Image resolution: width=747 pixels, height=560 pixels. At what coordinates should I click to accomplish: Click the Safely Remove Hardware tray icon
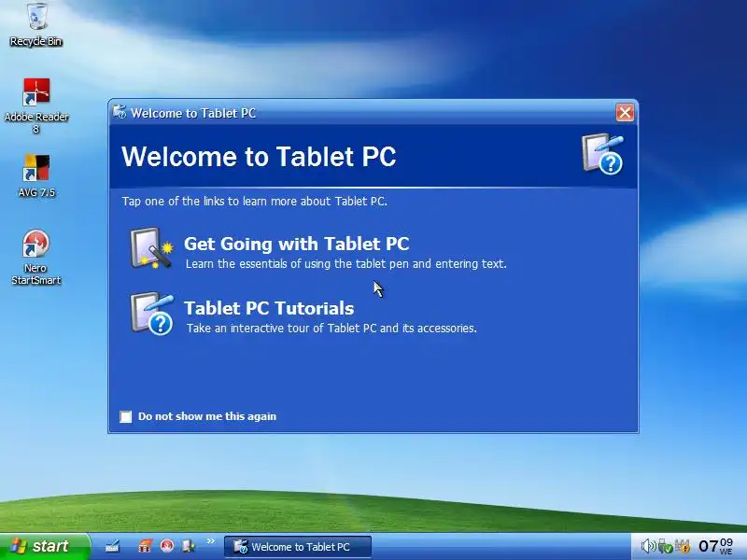[665, 546]
